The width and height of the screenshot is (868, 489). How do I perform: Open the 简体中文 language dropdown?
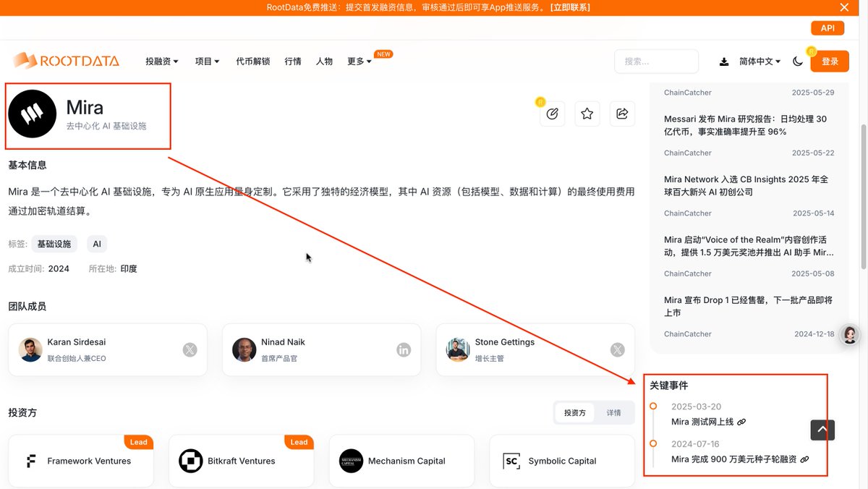pyautogui.click(x=759, y=61)
